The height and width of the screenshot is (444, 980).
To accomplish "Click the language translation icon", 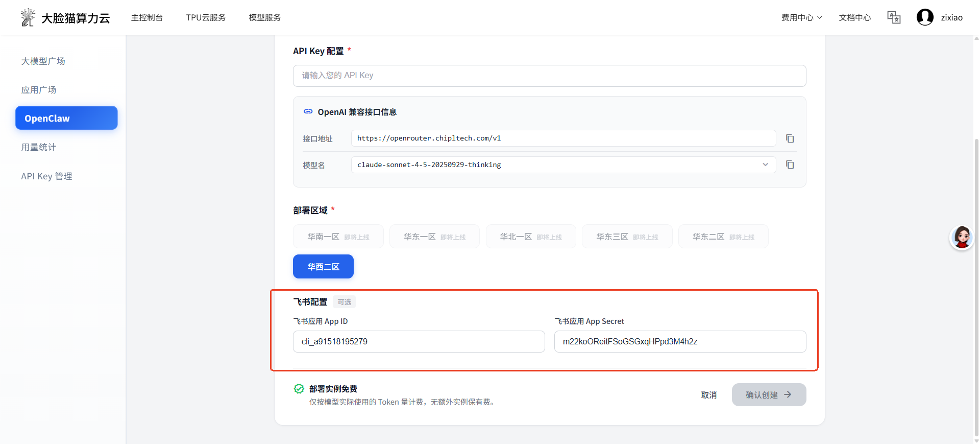I will point(893,17).
